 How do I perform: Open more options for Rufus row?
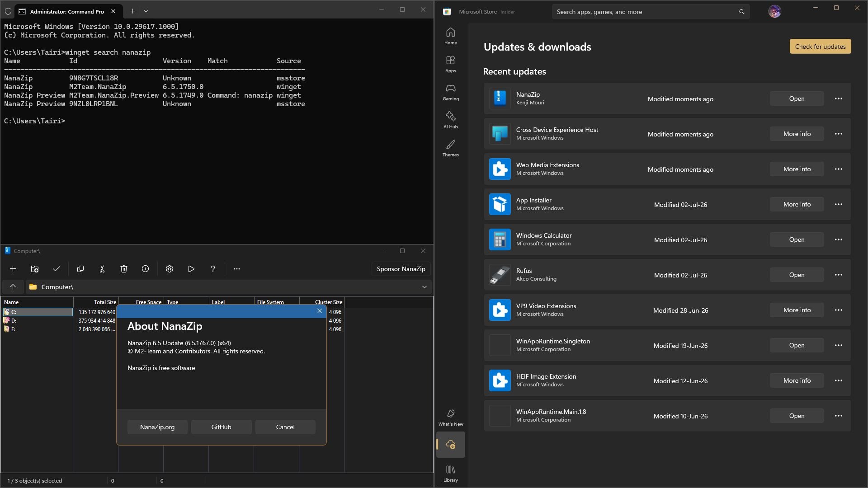[839, 275]
